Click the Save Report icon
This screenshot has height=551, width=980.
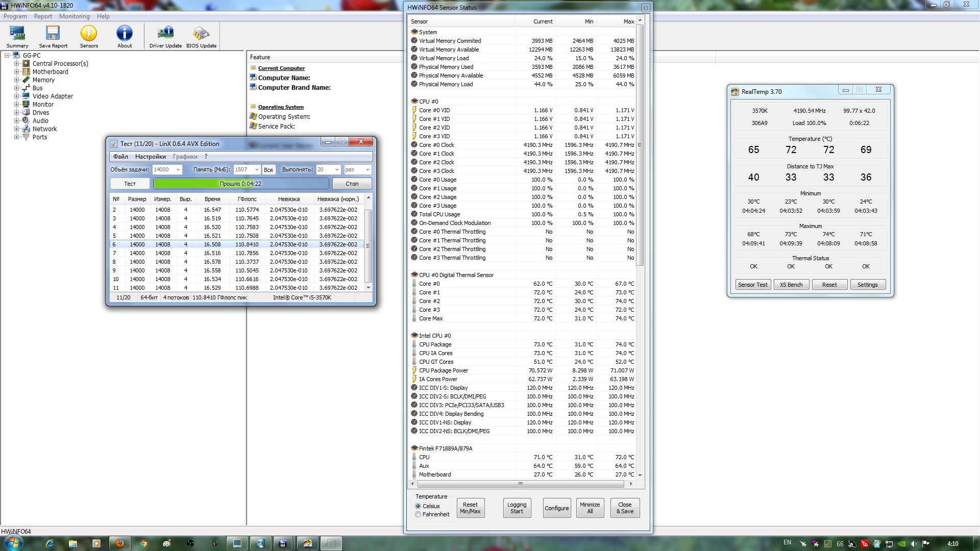coord(53,37)
